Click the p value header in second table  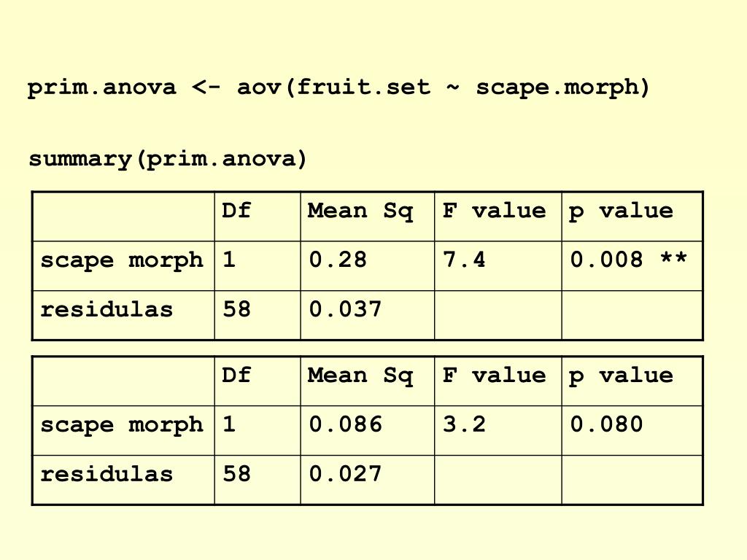click(622, 376)
